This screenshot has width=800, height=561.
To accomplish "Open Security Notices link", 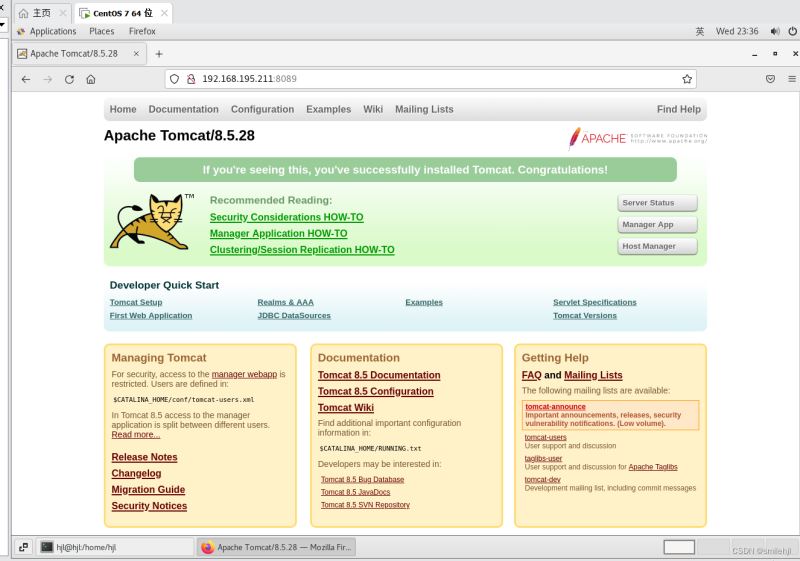I will point(149,506).
